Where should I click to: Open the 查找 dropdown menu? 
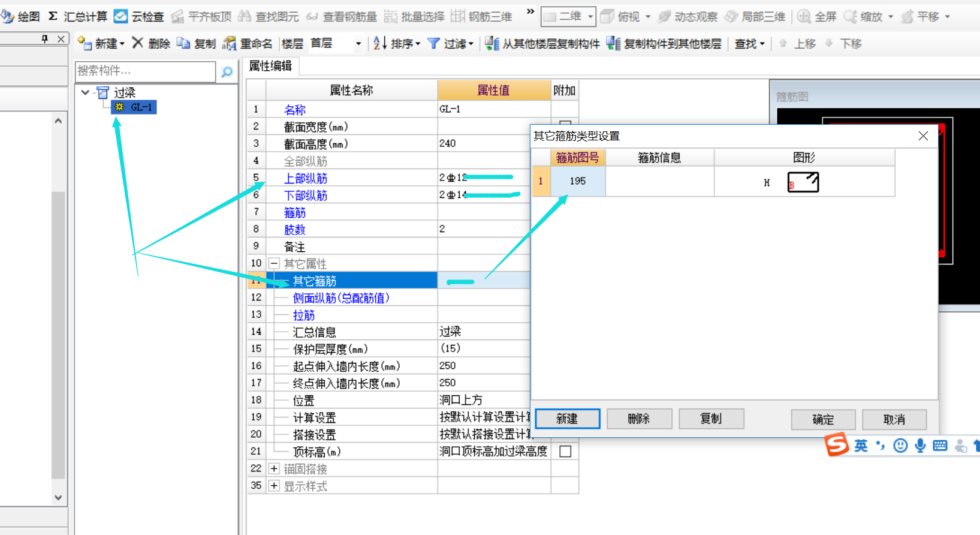749,43
